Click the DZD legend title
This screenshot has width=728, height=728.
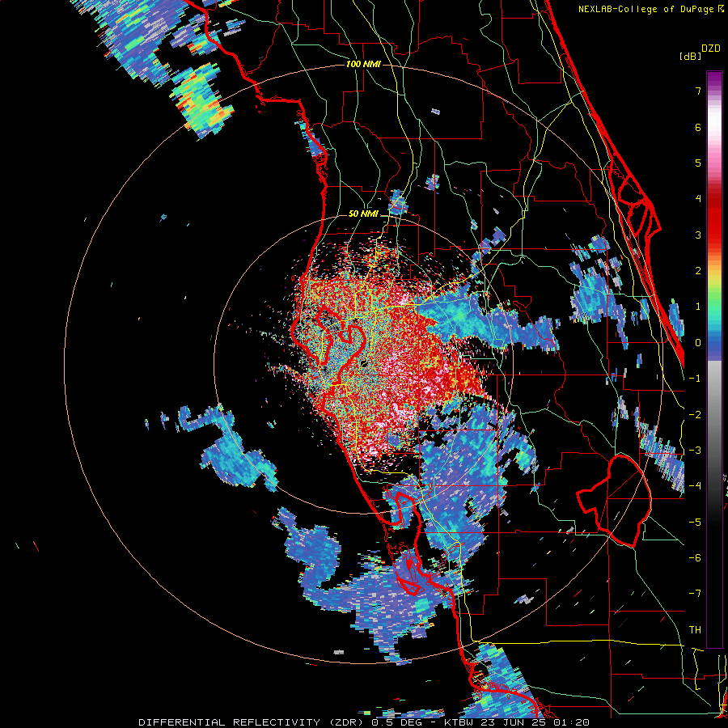coord(711,49)
